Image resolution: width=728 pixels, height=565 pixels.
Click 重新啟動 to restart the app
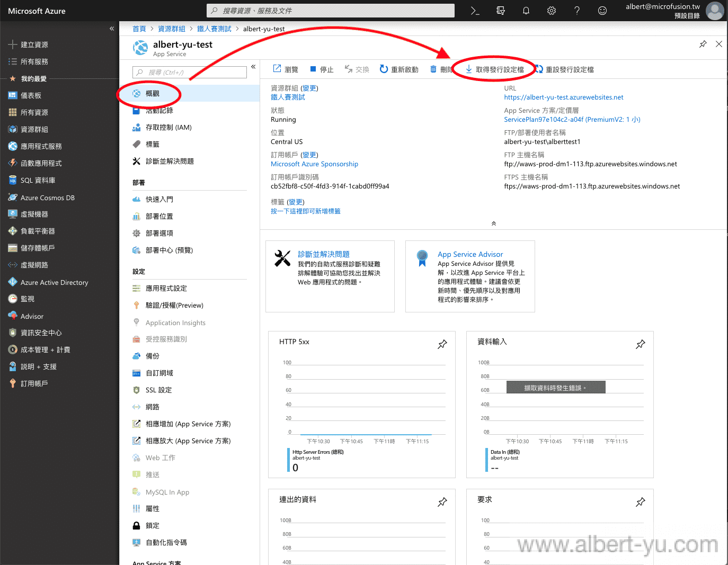pyautogui.click(x=399, y=69)
